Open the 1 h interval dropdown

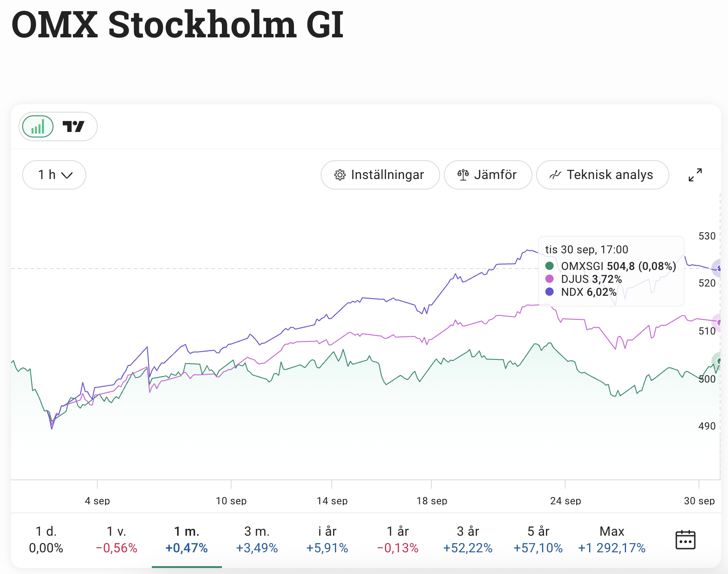pyautogui.click(x=54, y=175)
